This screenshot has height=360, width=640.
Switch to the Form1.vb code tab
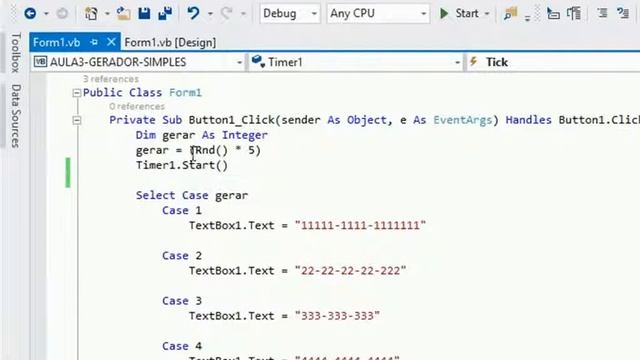57,42
